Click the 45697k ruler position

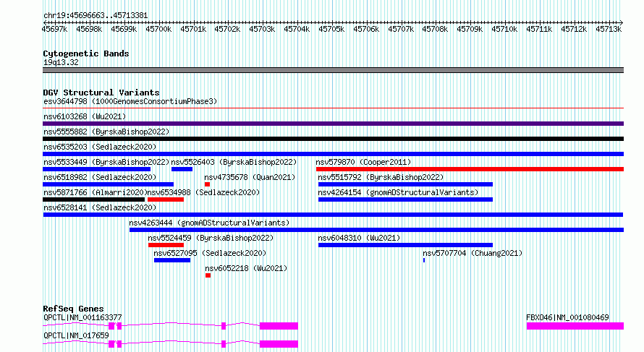click(54, 29)
